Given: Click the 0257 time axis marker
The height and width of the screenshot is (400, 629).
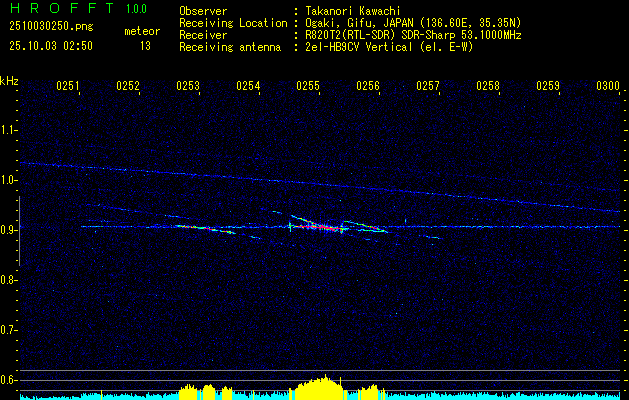Looking at the screenshot, I should click(x=428, y=86).
